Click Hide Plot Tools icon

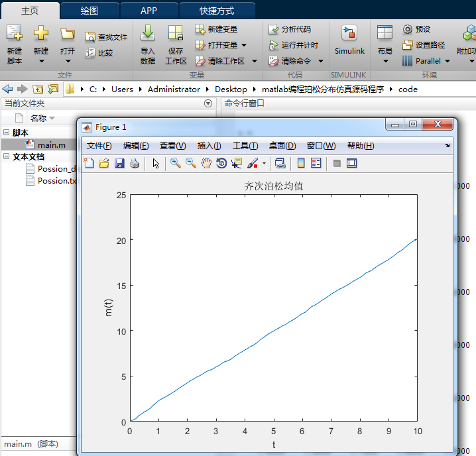point(337,163)
